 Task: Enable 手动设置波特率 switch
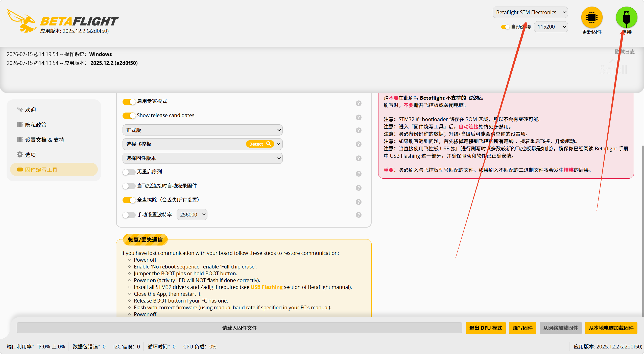(x=129, y=215)
